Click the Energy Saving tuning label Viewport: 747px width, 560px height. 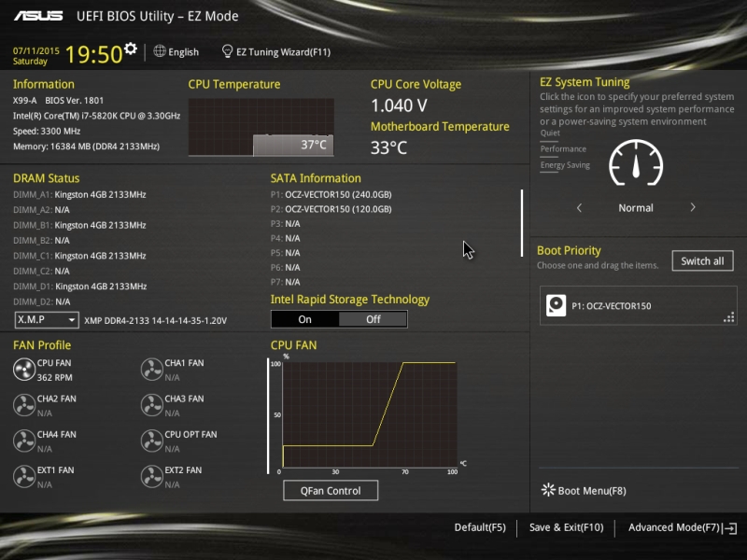coord(565,165)
